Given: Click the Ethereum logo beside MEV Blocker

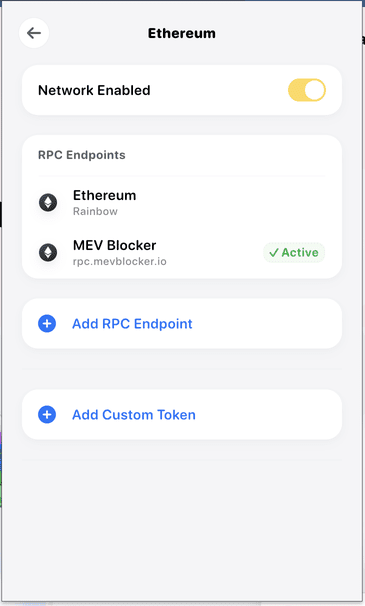Looking at the screenshot, I should [x=48, y=252].
